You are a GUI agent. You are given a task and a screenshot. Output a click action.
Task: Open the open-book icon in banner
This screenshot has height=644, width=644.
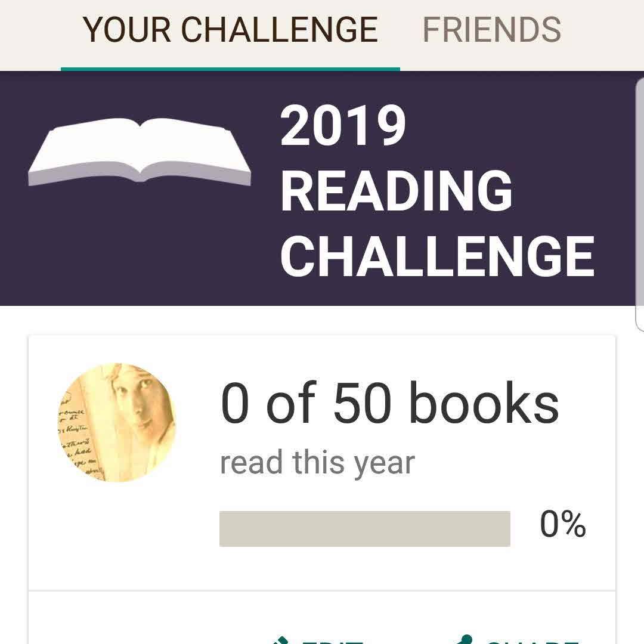pos(140,151)
